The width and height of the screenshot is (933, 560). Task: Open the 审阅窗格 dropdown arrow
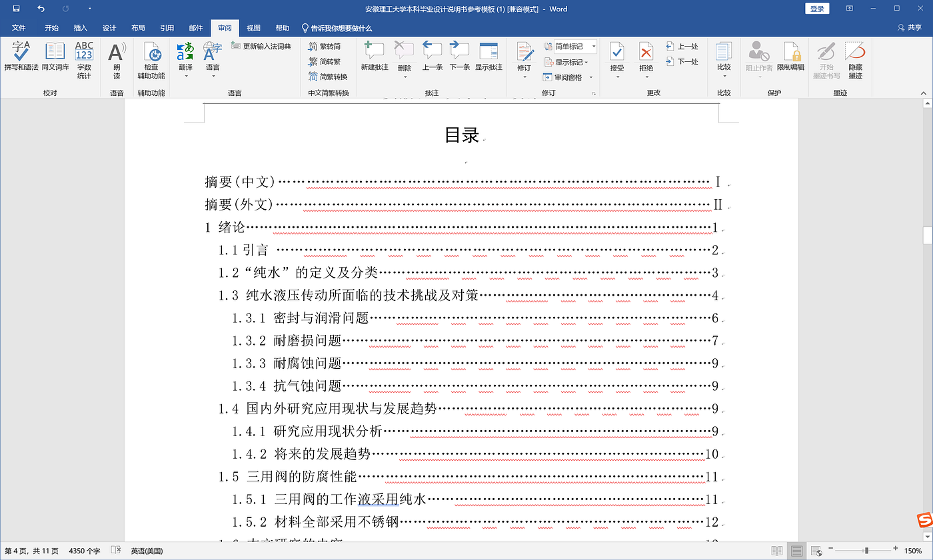click(590, 77)
